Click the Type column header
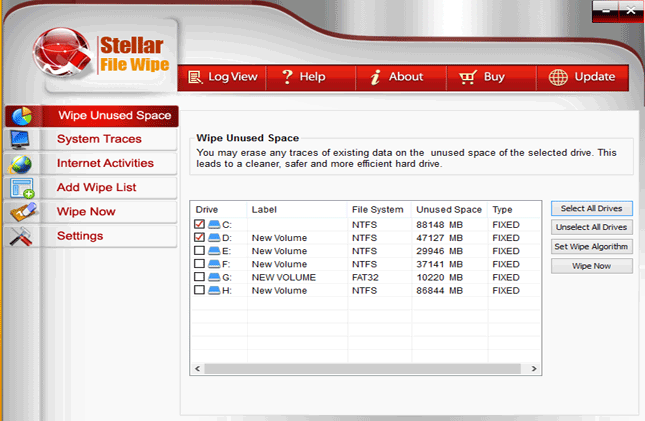 click(513, 209)
